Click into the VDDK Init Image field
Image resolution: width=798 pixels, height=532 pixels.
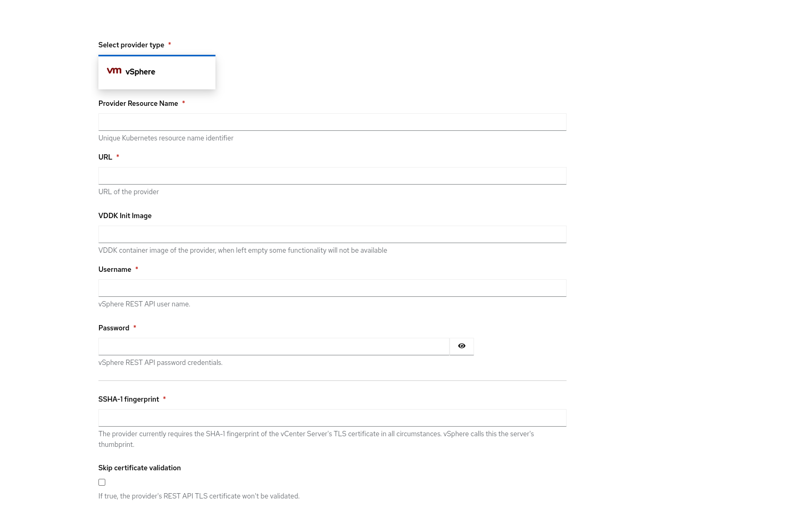[332, 235]
